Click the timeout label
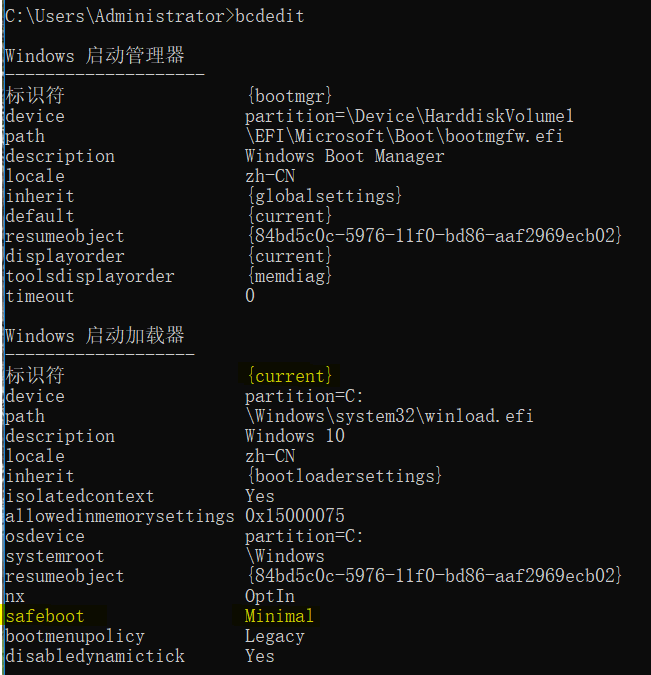This screenshot has width=651, height=675. 40,296
